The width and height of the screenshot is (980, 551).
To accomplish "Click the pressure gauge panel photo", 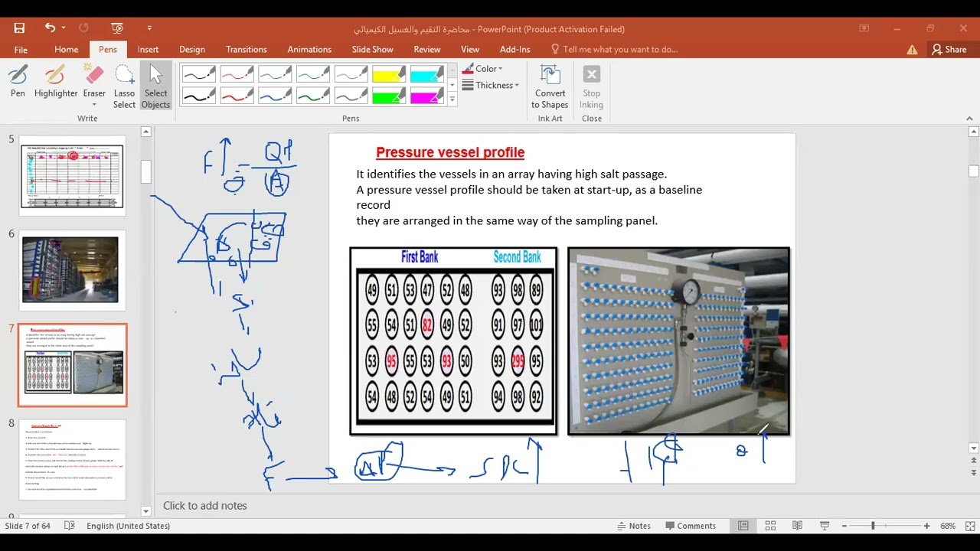I will coord(678,341).
